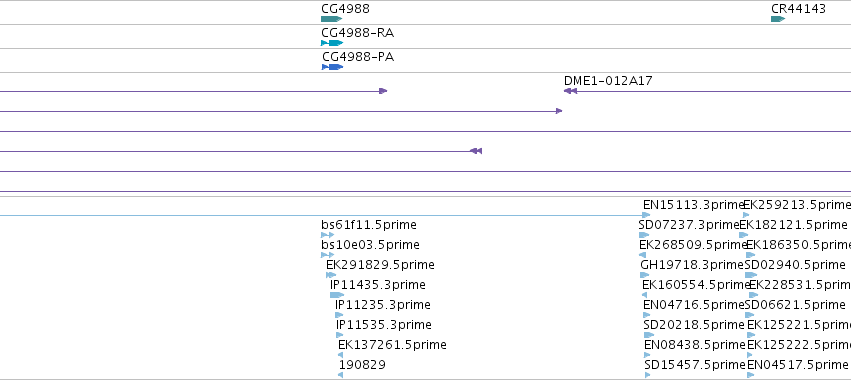This screenshot has width=851, height=380.
Task: Click the EN15113.3prime label
Action: coord(693,205)
